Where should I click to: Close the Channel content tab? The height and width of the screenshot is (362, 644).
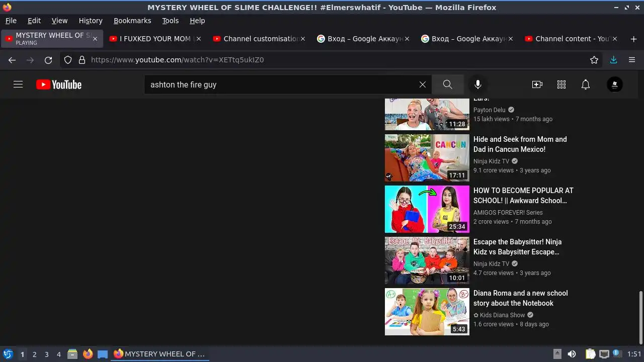click(x=615, y=39)
